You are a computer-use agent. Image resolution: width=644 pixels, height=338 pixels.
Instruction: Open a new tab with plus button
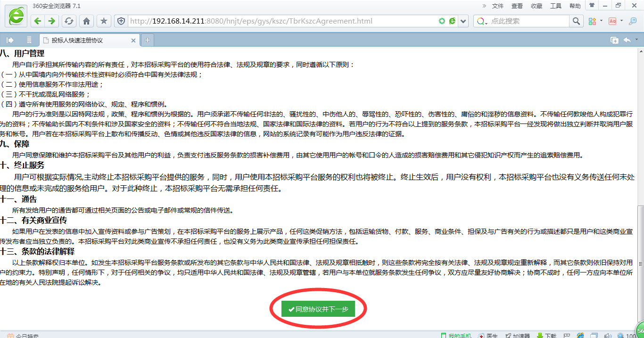pos(148,40)
